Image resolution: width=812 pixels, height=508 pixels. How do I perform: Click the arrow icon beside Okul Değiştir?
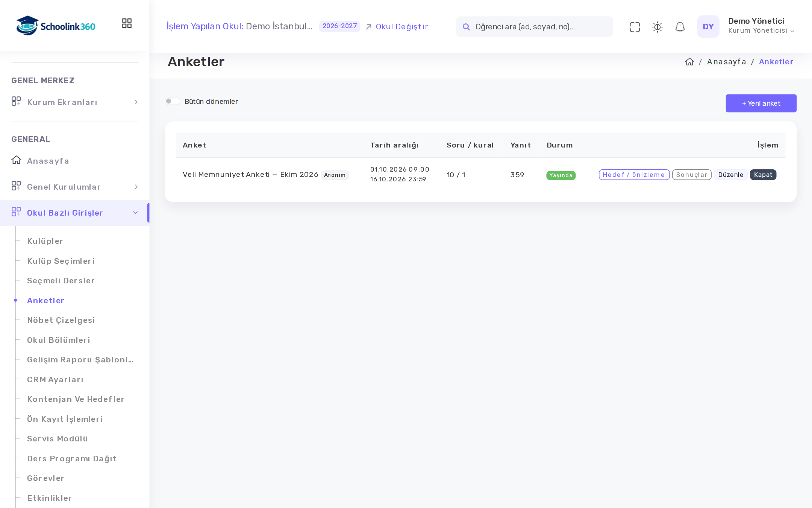[369, 27]
